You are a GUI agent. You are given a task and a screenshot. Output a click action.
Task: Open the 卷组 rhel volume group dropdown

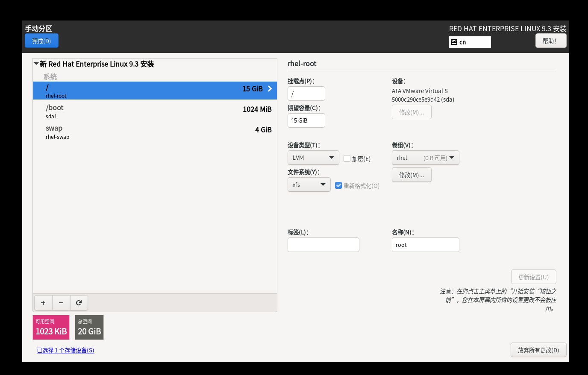(425, 157)
